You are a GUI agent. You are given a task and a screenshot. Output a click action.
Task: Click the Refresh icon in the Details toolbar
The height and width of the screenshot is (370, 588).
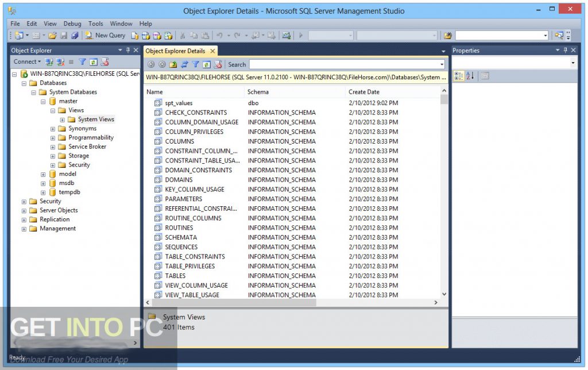207,64
